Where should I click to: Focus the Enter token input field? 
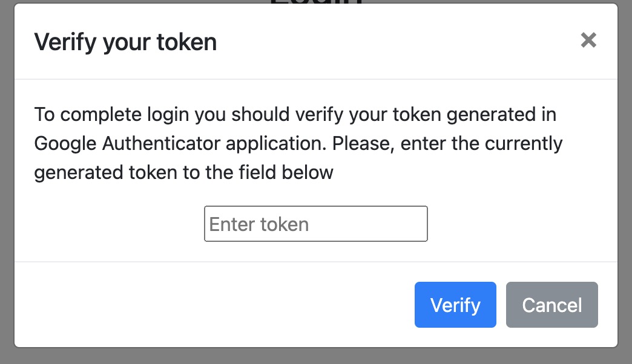click(315, 224)
